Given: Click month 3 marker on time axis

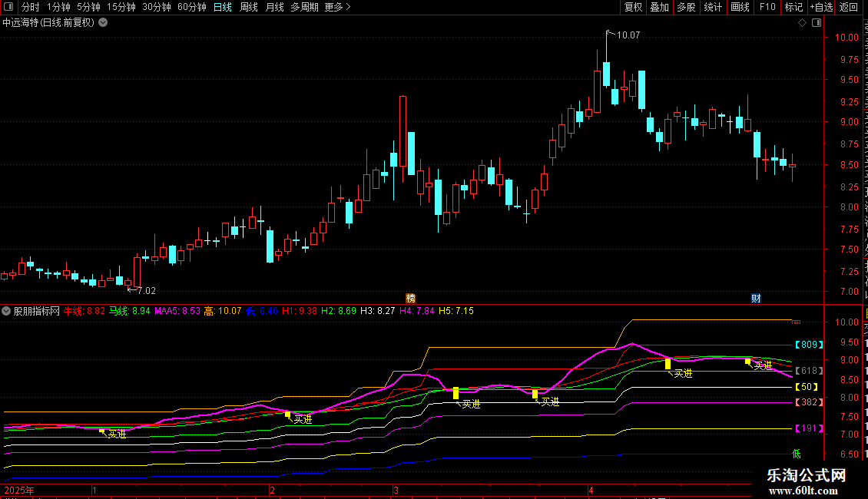Looking at the screenshot, I should 396,490.
